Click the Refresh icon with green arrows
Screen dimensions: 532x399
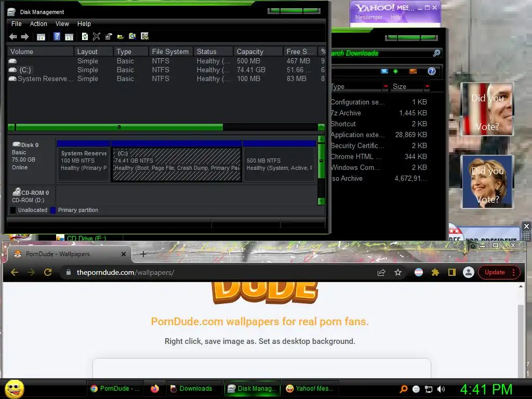tap(85, 36)
